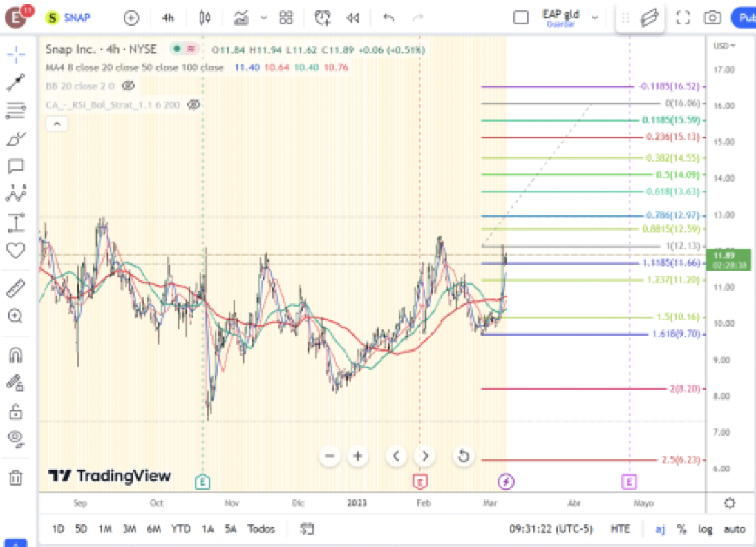Zoom out with the minus button
Screen dimensions: 756x547
tap(330, 456)
